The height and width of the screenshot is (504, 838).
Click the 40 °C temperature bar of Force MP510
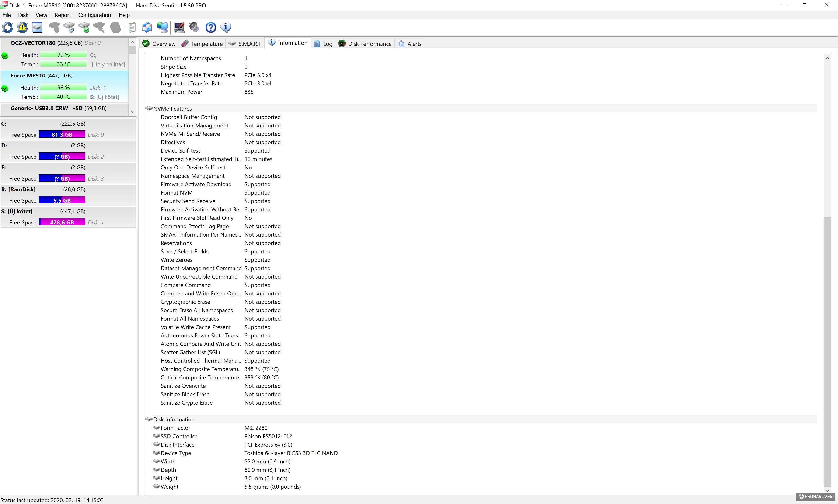pos(63,97)
